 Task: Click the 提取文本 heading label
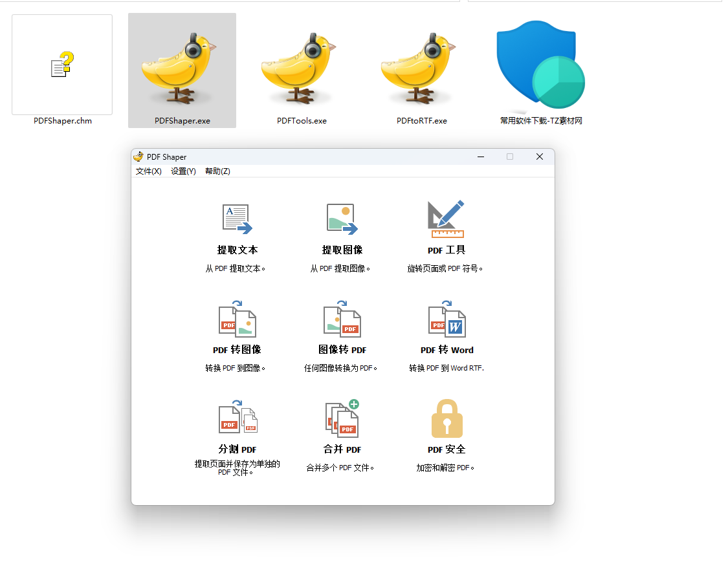pos(237,250)
